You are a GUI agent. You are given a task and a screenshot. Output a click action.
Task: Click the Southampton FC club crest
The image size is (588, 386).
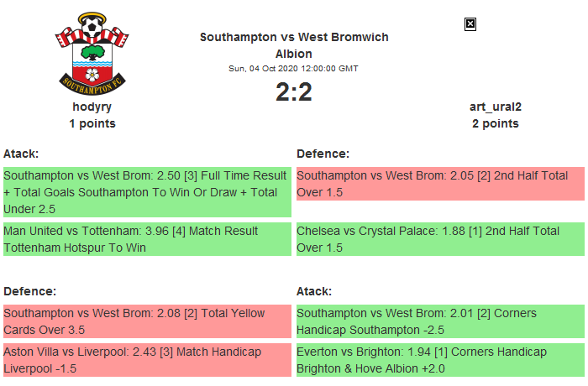click(x=92, y=55)
